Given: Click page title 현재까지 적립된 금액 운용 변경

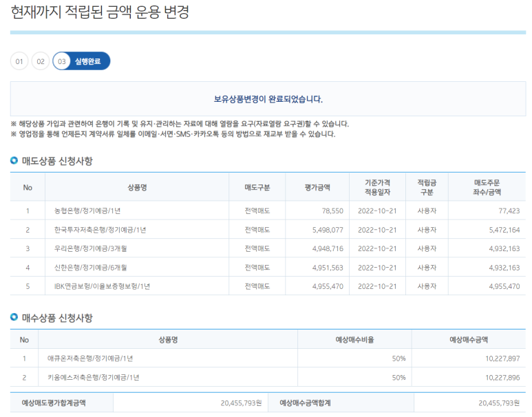Looking at the screenshot, I should pos(100,12).
